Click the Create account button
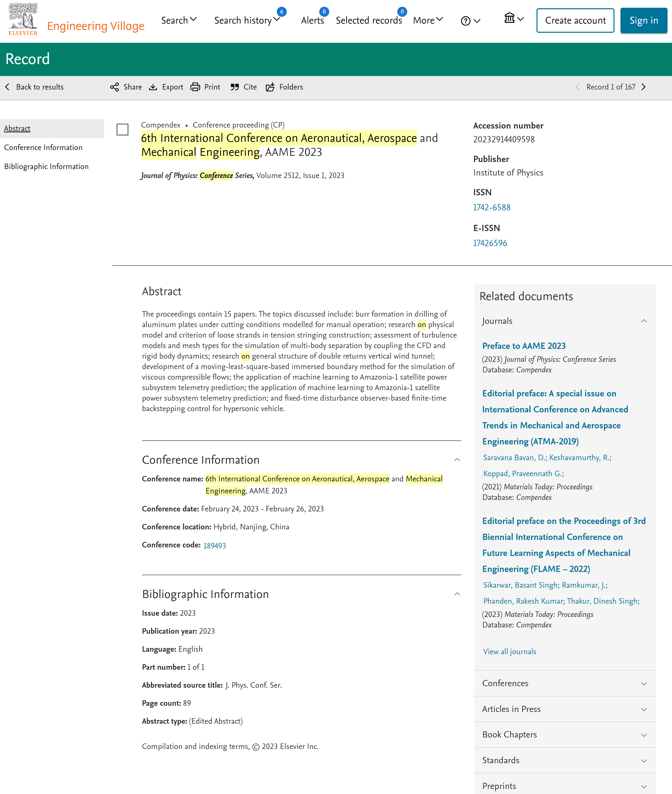The width and height of the screenshot is (672, 794). coord(575,21)
